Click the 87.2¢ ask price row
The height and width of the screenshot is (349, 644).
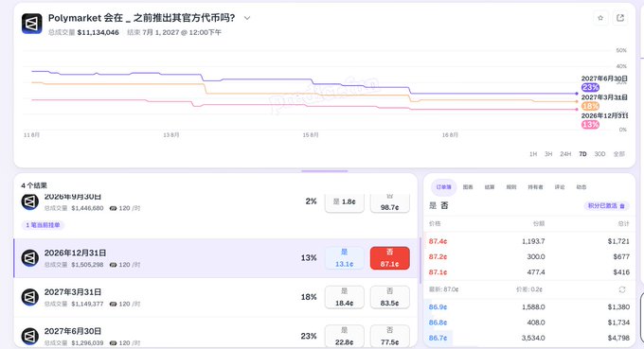pyautogui.click(x=529, y=256)
